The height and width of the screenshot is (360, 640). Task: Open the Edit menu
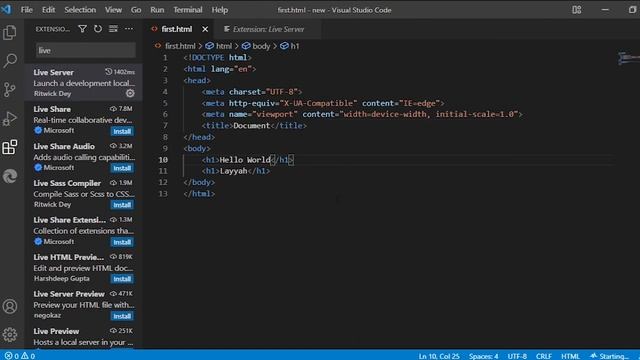(48, 10)
